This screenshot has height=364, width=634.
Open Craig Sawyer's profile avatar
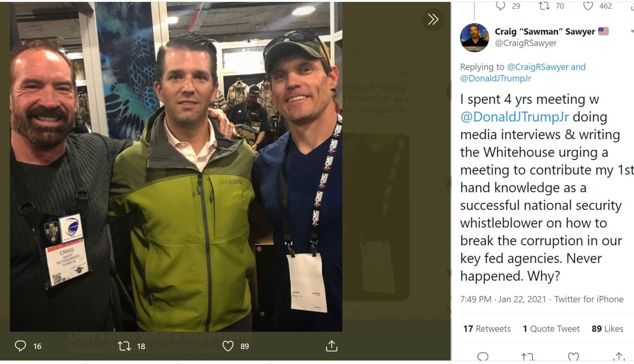[x=475, y=38]
